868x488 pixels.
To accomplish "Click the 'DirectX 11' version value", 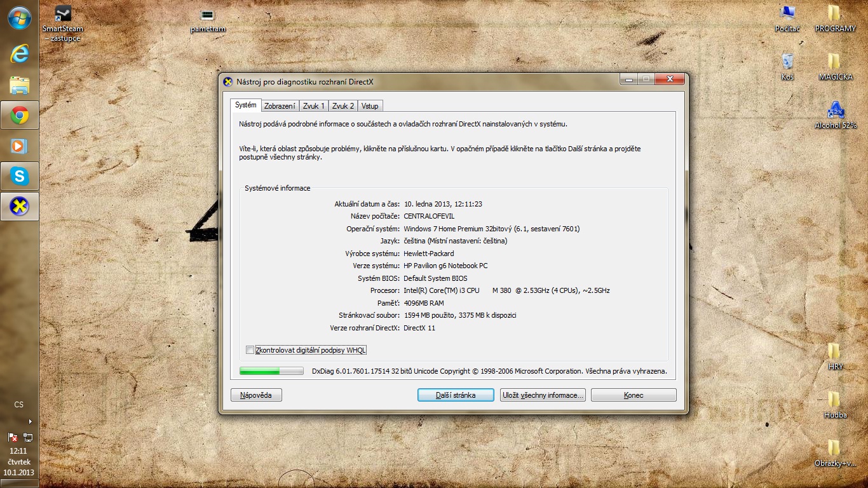I will point(419,328).
